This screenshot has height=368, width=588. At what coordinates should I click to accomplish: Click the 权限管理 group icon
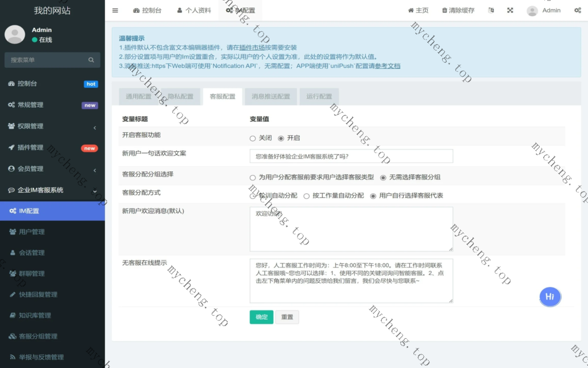[x=11, y=126]
